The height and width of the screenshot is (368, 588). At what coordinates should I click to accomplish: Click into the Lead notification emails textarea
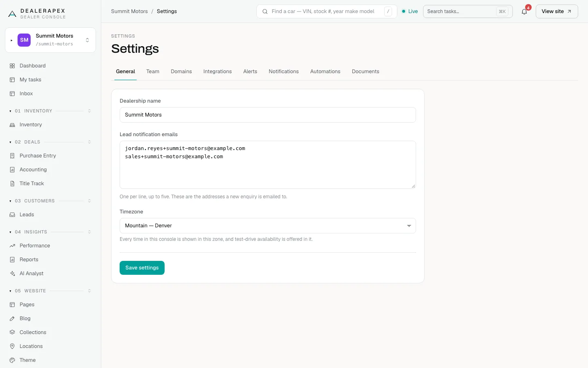click(268, 165)
